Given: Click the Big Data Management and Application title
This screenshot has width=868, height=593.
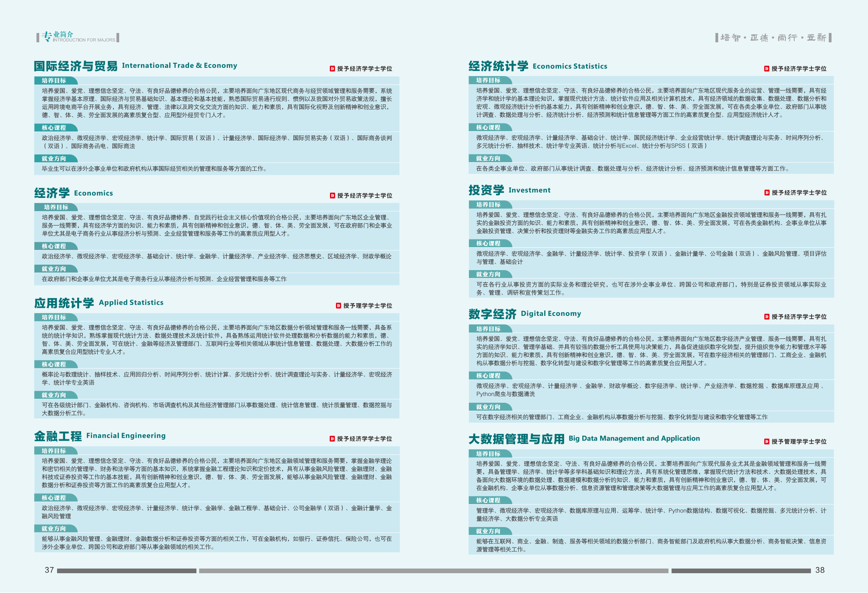Looking at the screenshot, I should (x=634, y=439).
